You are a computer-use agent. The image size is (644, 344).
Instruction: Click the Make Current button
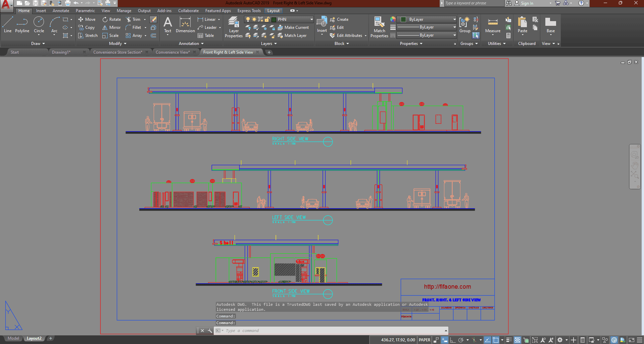[293, 27]
